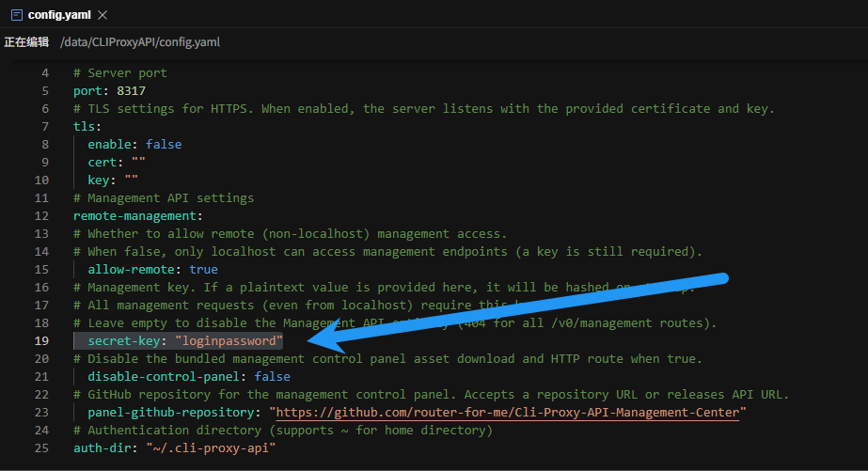Click the "loginpassword" secret-key value
The height and width of the screenshot is (471, 868).
coord(229,340)
